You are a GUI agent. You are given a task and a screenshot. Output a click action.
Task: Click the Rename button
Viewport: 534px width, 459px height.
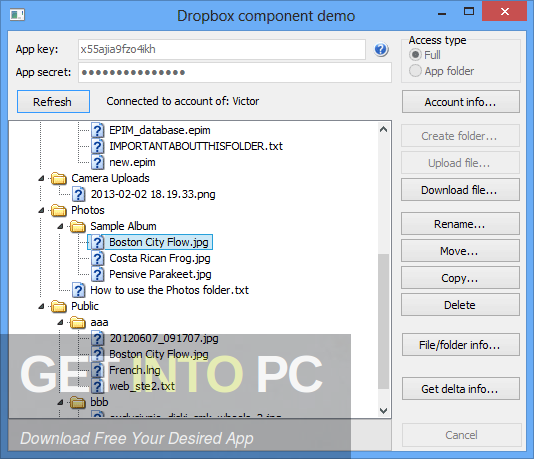460,224
